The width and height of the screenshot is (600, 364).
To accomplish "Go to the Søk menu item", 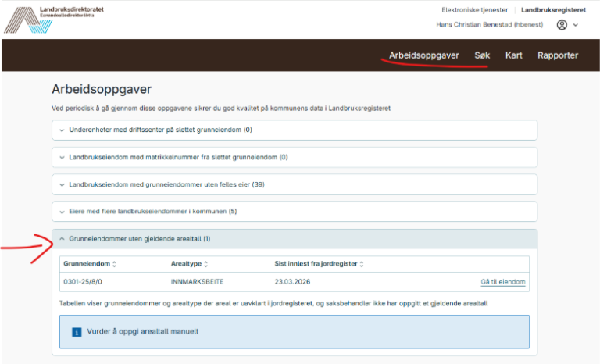I will click(482, 55).
